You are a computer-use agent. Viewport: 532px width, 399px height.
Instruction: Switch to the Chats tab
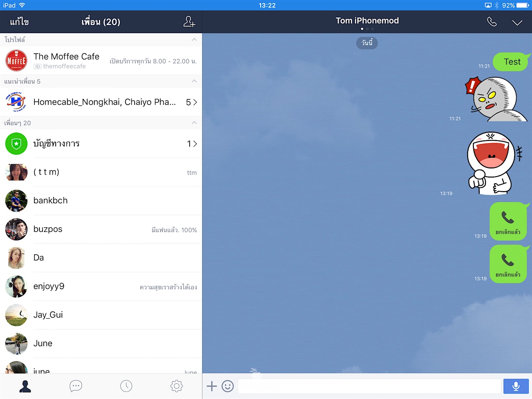(x=76, y=386)
